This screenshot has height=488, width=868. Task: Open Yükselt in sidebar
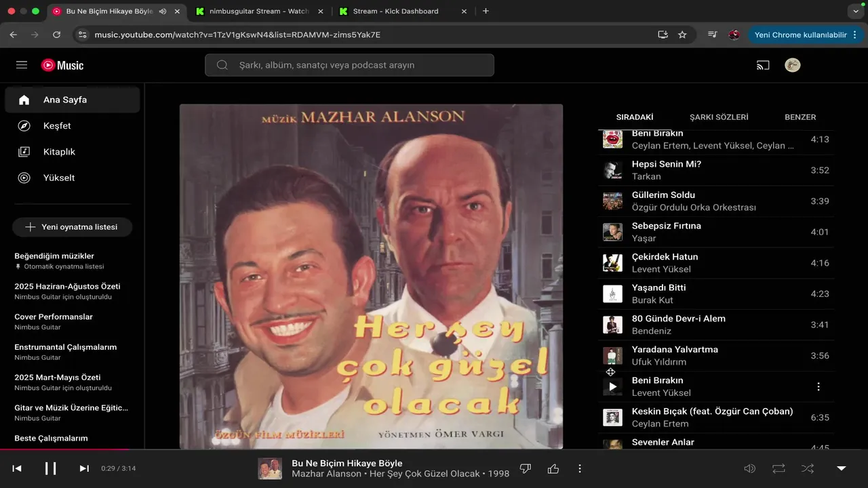73,178
